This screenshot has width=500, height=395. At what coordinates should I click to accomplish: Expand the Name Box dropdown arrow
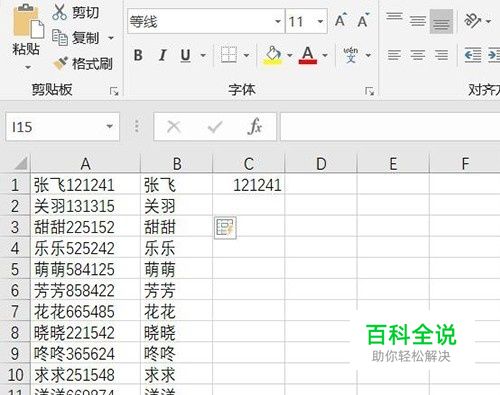(x=109, y=127)
